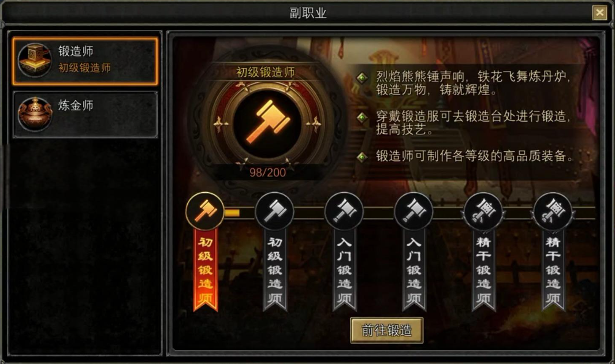Image resolution: width=615 pixels, height=364 pixels.
Task: Click the last rank icon above 精干锻造师
Action: 552,211
